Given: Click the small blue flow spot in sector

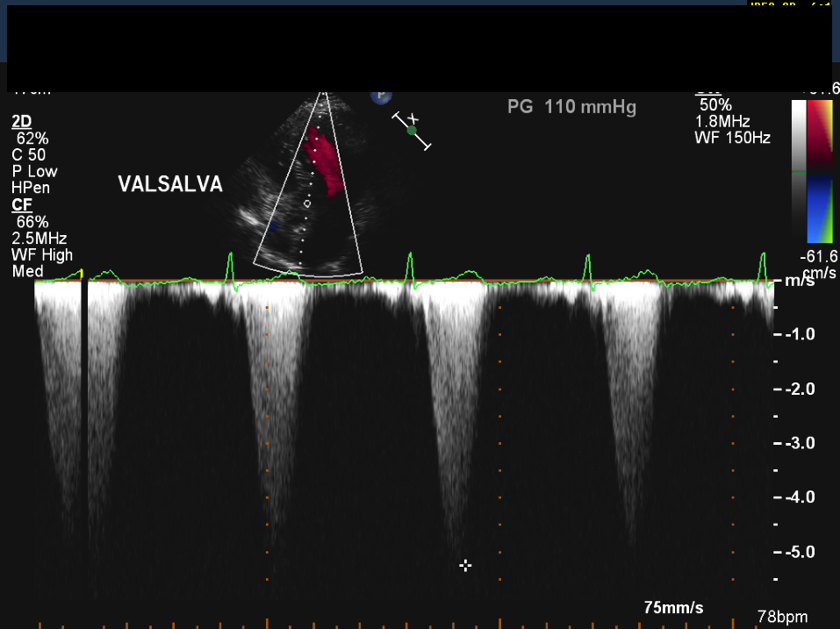Looking at the screenshot, I should pyautogui.click(x=273, y=226).
